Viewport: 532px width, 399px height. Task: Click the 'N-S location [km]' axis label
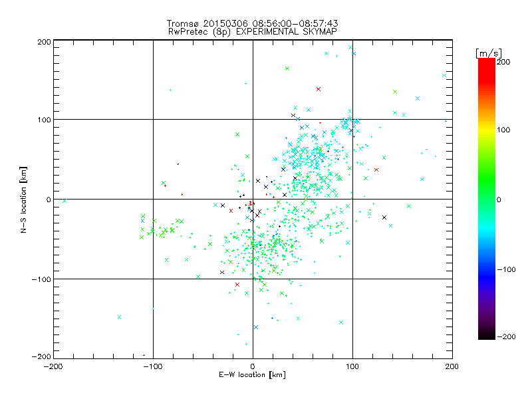[x=23, y=199]
